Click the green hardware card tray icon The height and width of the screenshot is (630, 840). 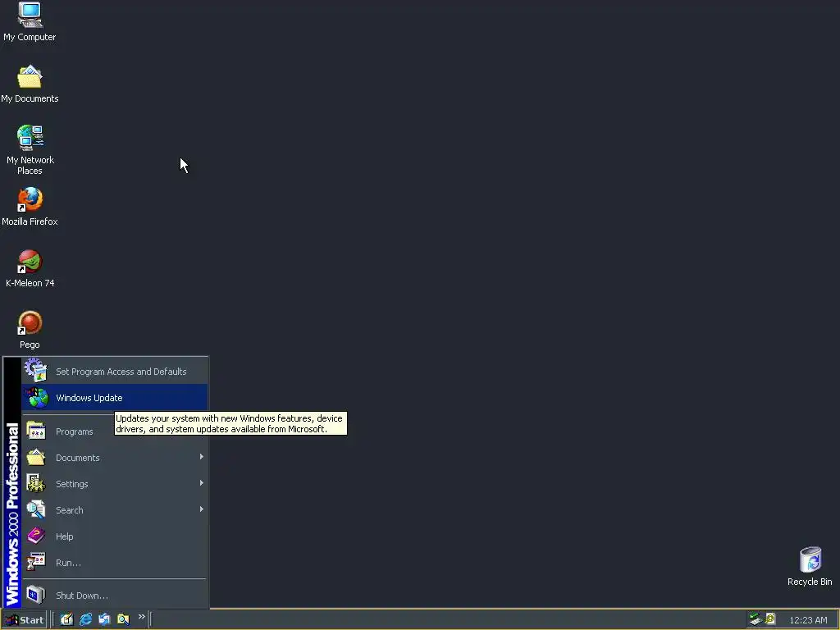[756, 619]
